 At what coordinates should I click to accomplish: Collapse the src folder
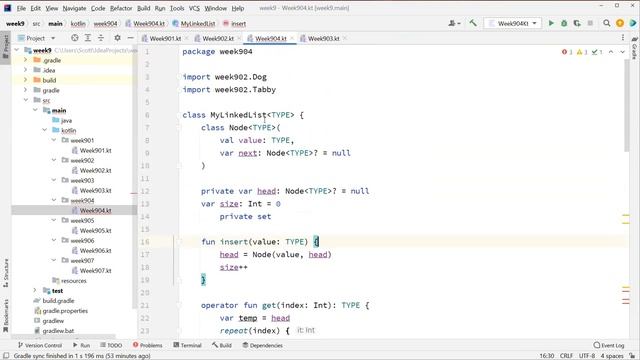coord(25,100)
